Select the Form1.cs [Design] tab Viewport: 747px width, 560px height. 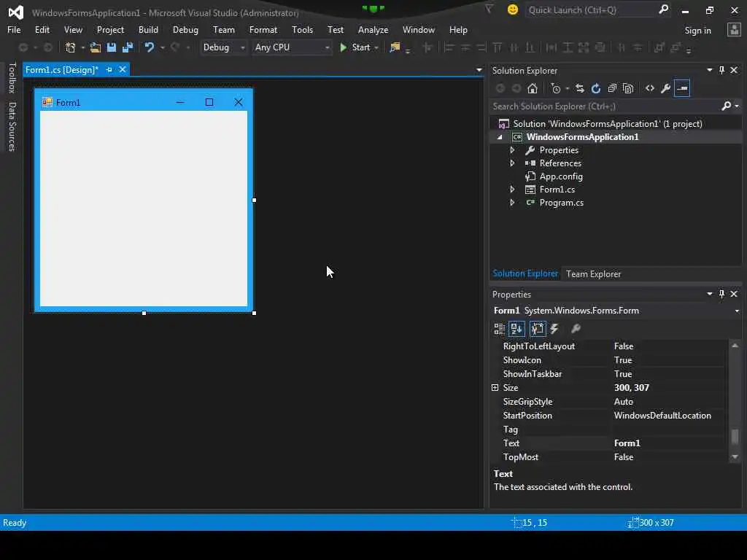coord(62,69)
